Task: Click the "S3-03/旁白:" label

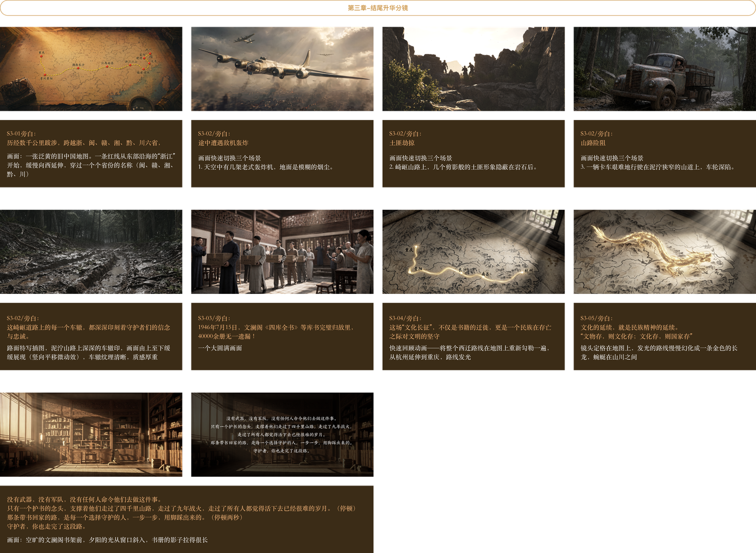Action: [x=214, y=319]
